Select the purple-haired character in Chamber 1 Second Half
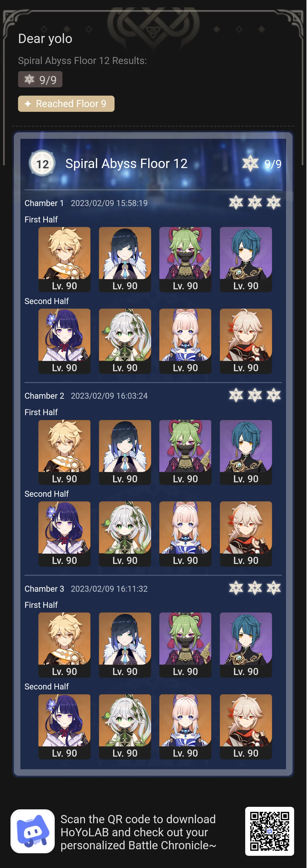The image size is (307, 868). [x=64, y=341]
